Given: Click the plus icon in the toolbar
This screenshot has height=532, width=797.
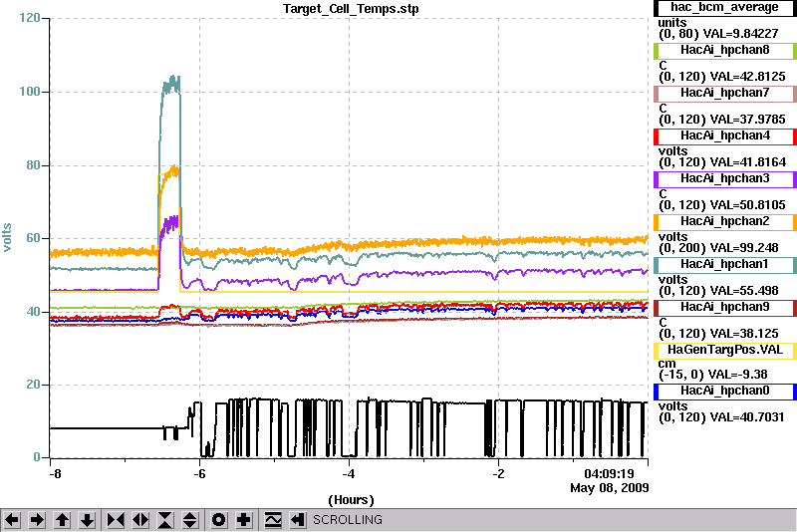Looking at the screenshot, I should click(x=244, y=520).
